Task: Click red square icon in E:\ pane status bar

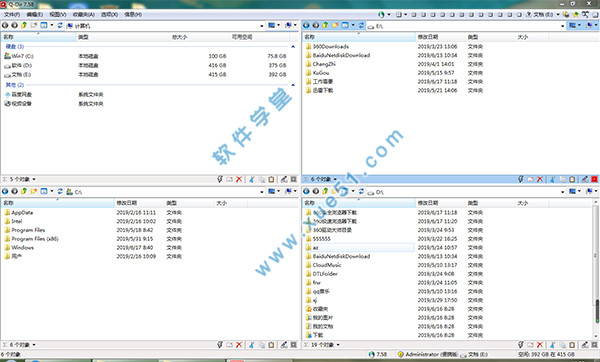Action: pyautogui.click(x=594, y=179)
